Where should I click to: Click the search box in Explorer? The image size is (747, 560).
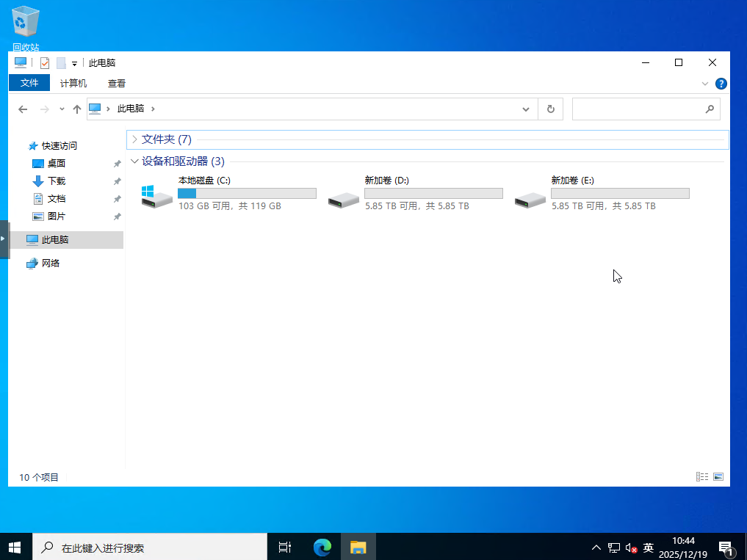click(638, 109)
